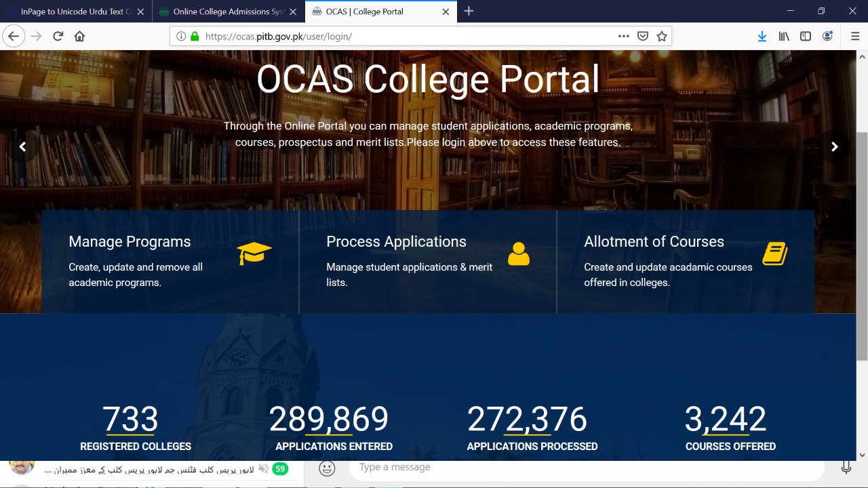Open the downloads panel
The image size is (868, 488).
(762, 37)
